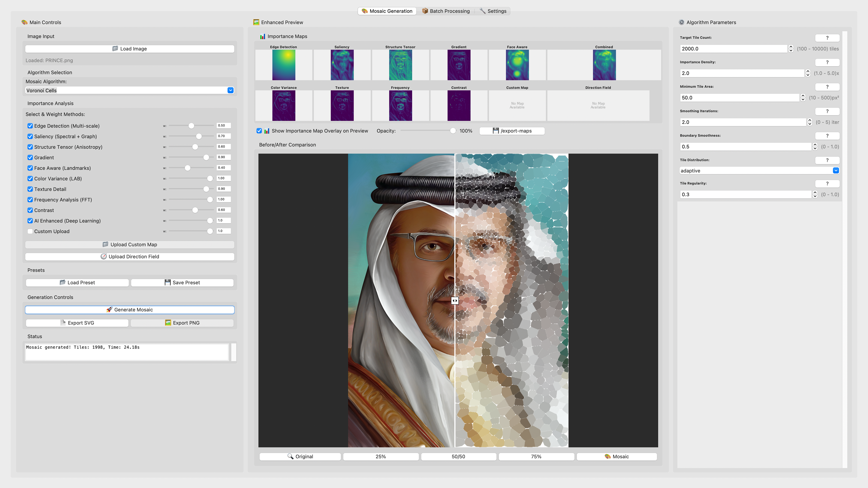868x488 pixels.
Task: Click the Save Preset floppy disk icon
Action: [x=167, y=282]
